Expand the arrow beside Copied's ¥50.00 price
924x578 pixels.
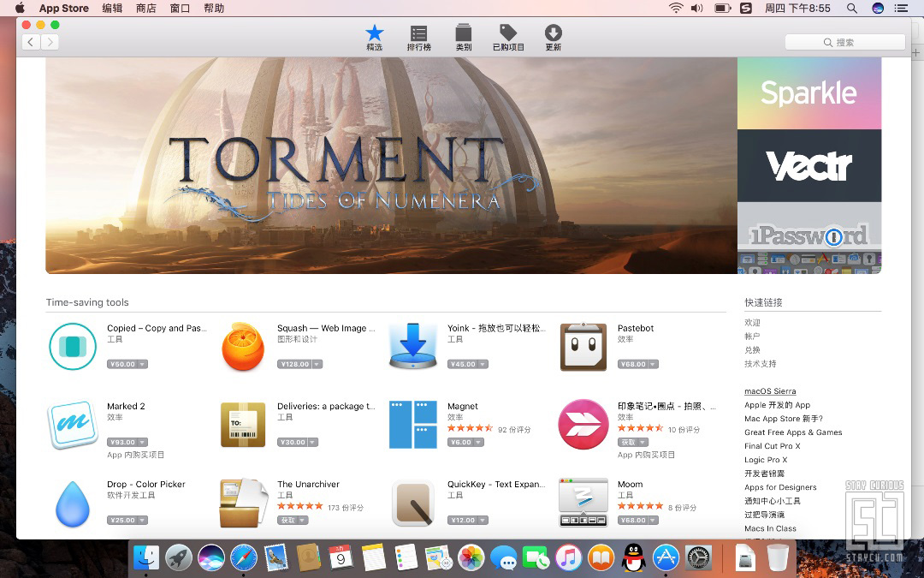click(x=142, y=365)
